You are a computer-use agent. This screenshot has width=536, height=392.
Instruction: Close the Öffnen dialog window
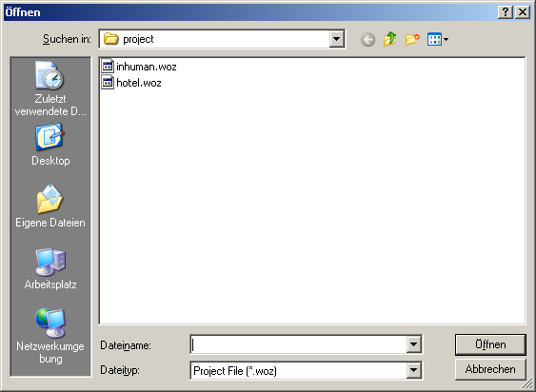click(523, 12)
